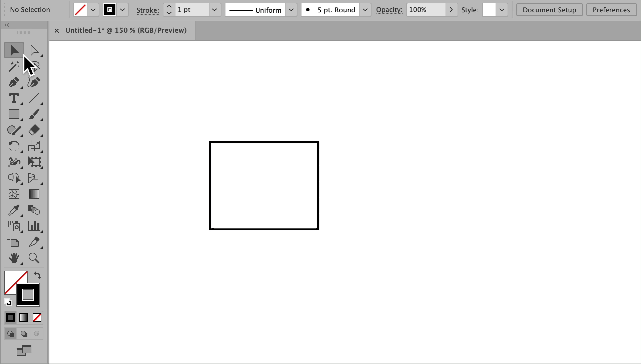Collapse the toolbar with double arrows
Image resolution: width=641 pixels, height=364 pixels.
(x=7, y=25)
